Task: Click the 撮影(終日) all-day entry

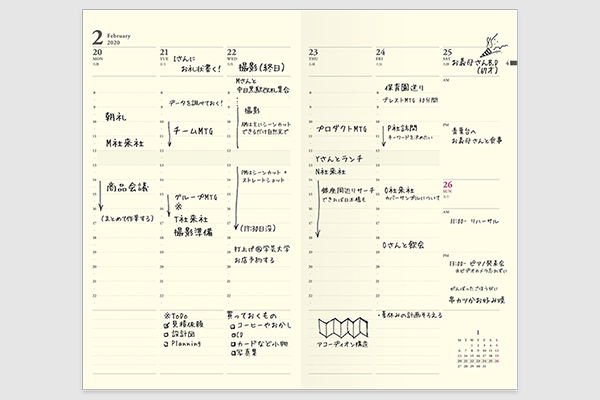Action: pyautogui.click(x=262, y=68)
